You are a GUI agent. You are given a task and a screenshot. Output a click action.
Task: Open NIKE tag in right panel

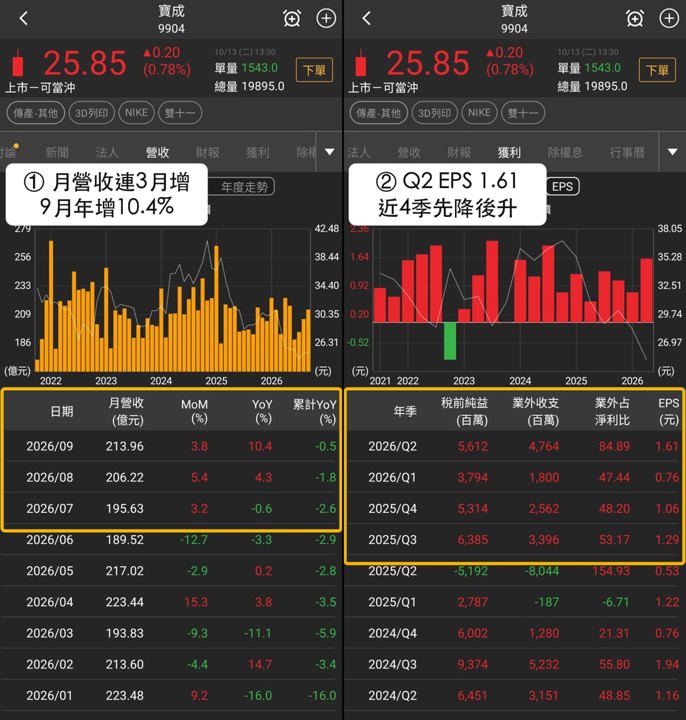(x=479, y=113)
